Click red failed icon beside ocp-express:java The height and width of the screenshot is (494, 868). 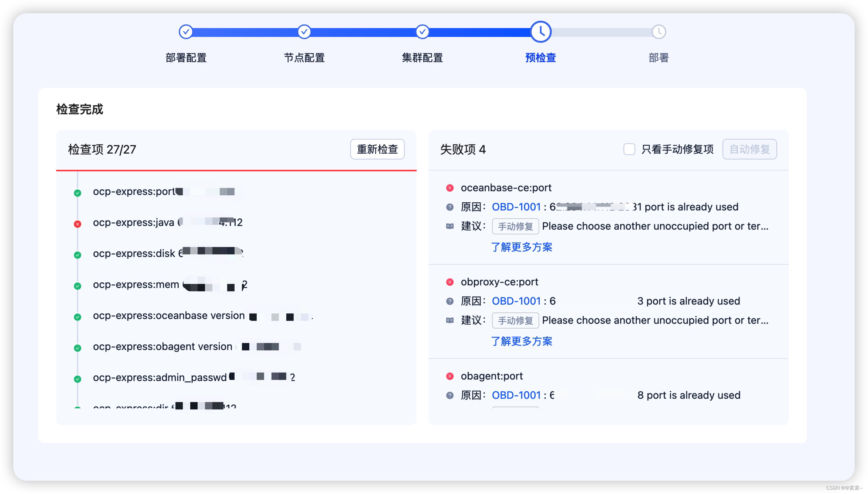pyautogui.click(x=78, y=224)
